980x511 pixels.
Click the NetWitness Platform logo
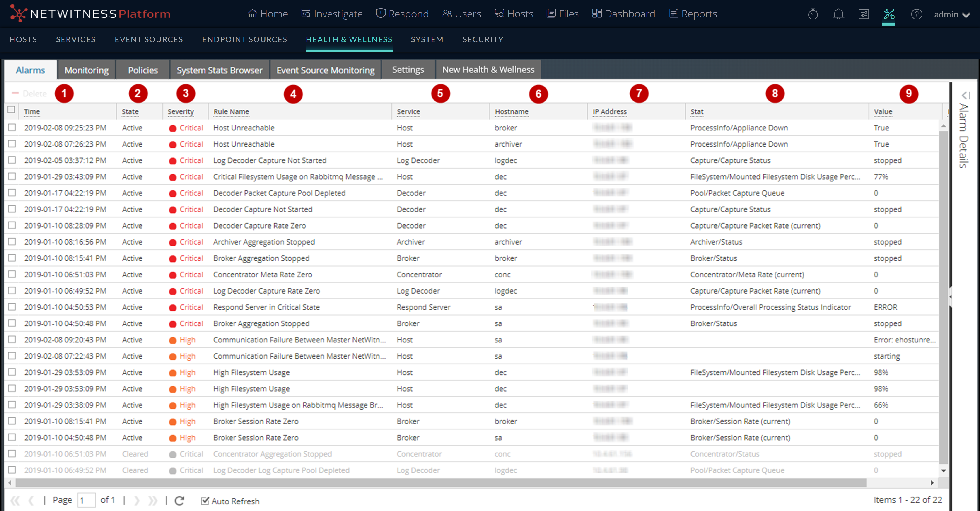coord(90,14)
